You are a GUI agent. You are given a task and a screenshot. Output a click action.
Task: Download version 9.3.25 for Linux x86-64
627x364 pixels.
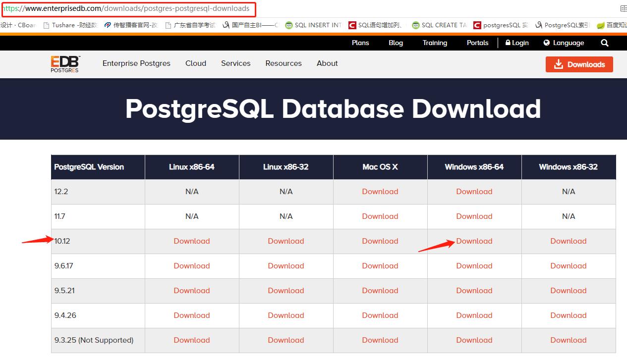tap(192, 340)
